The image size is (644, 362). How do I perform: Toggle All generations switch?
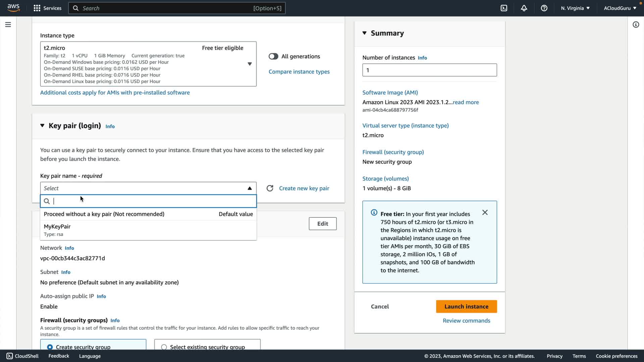click(273, 56)
